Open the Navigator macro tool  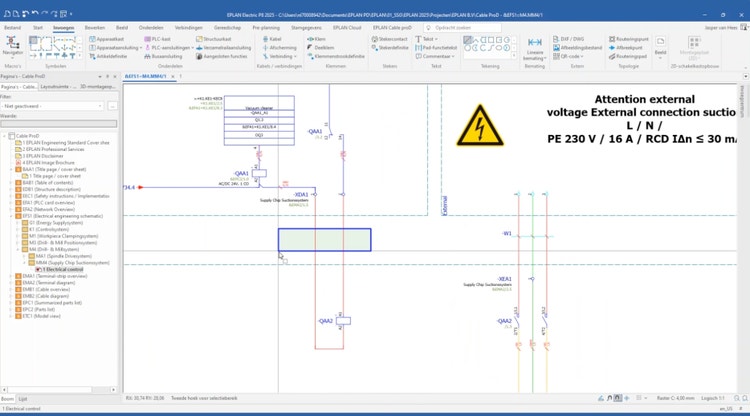pos(12,46)
